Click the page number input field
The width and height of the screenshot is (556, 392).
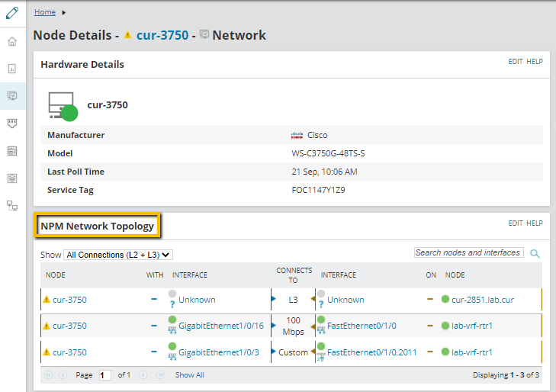105,375
